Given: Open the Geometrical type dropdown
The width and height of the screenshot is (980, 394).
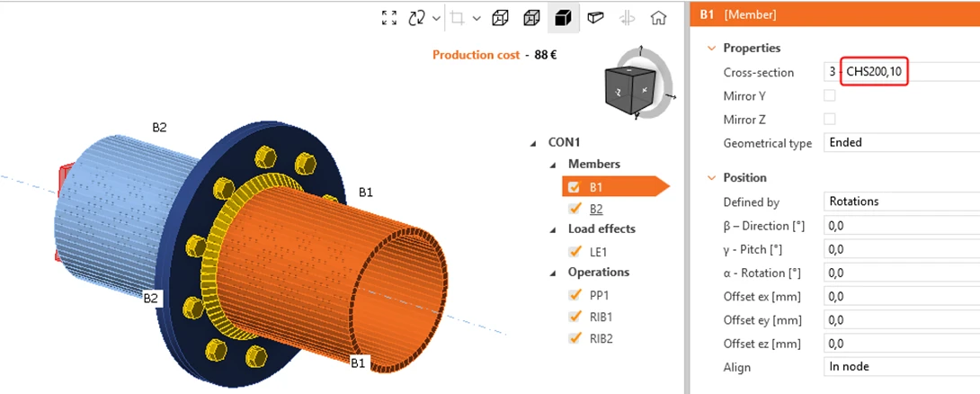Looking at the screenshot, I should [901, 143].
